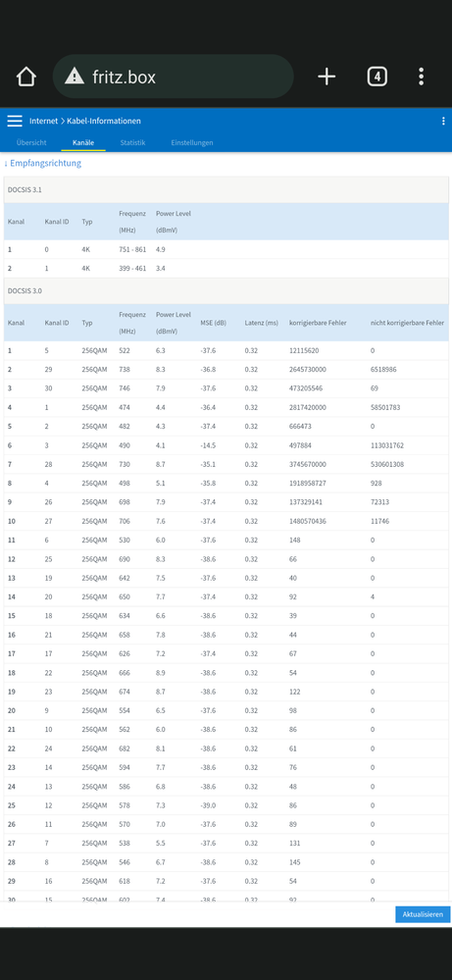The height and width of the screenshot is (980, 452).
Task: Select uncorrectable errors value 11746
Action: coord(379,521)
